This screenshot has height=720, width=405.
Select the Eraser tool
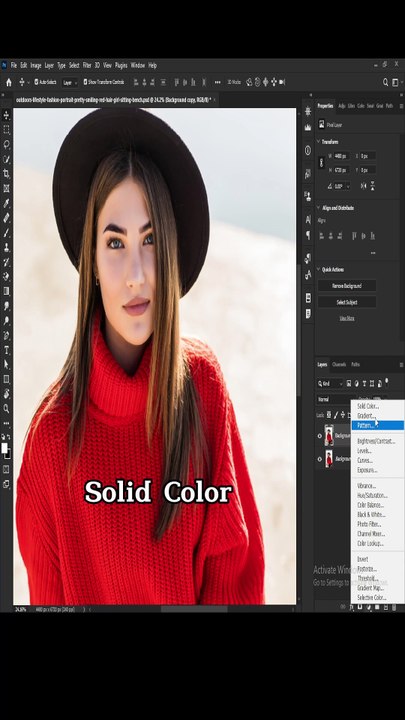(x=6, y=276)
